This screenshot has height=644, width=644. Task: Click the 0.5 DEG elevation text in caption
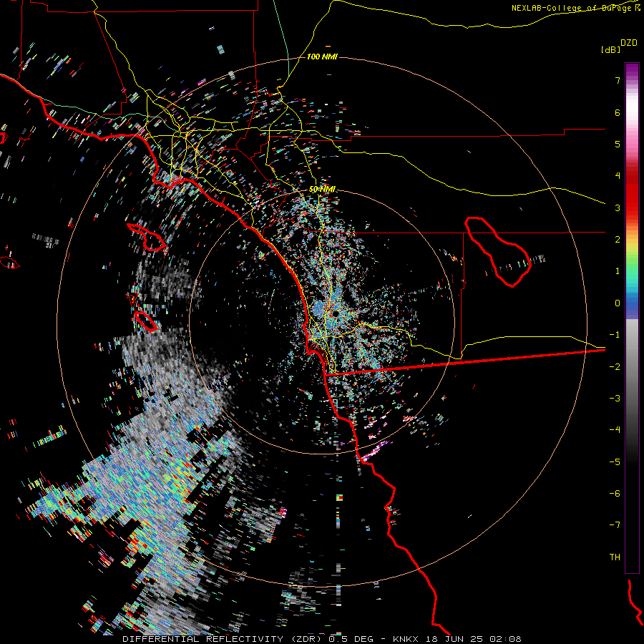click(351, 639)
